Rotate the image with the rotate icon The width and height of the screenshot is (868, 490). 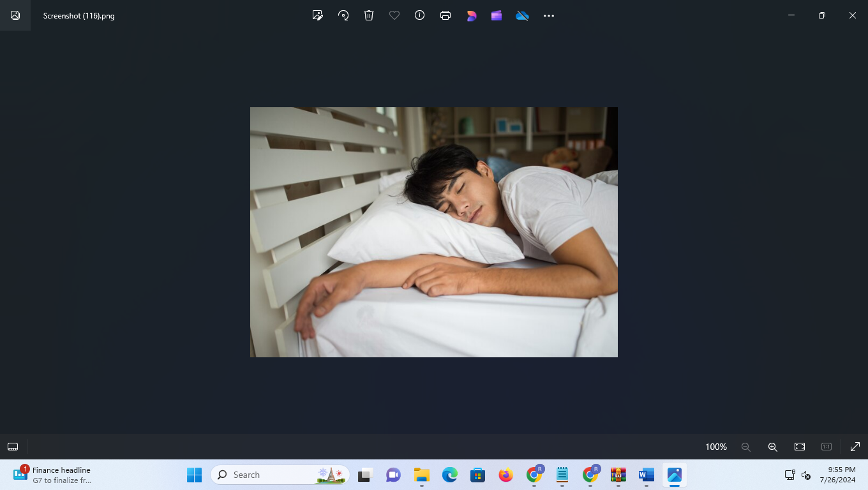pyautogui.click(x=343, y=15)
